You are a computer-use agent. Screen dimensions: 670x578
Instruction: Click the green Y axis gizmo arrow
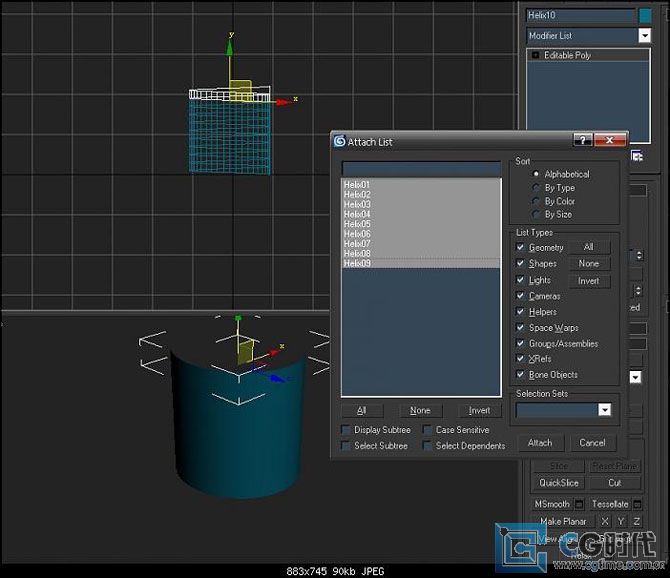229,48
